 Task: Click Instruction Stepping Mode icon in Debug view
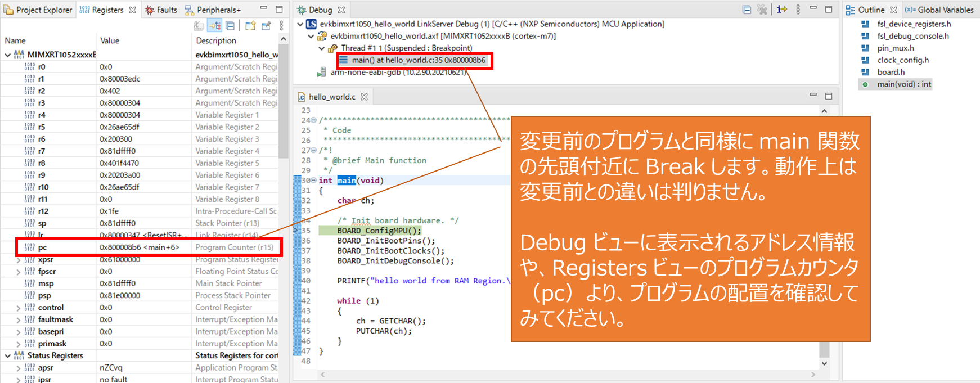782,10
